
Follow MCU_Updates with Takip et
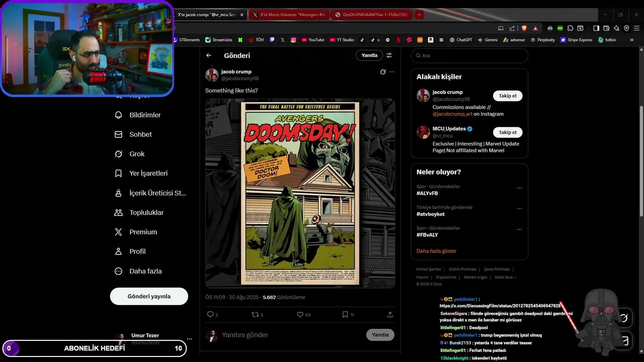tap(508, 132)
